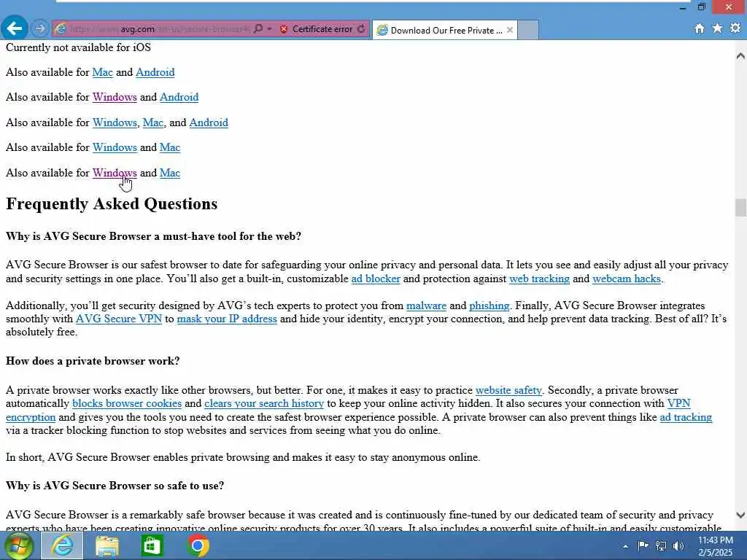Close the Download Our Free Private tab
The height and width of the screenshot is (560, 747).
510,30
